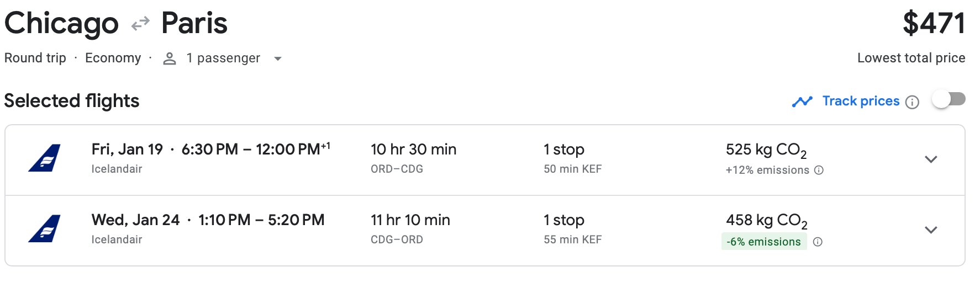This screenshot has height=288, width=980.
Task: Click info icon next to -6% emissions
Action: pos(818,242)
